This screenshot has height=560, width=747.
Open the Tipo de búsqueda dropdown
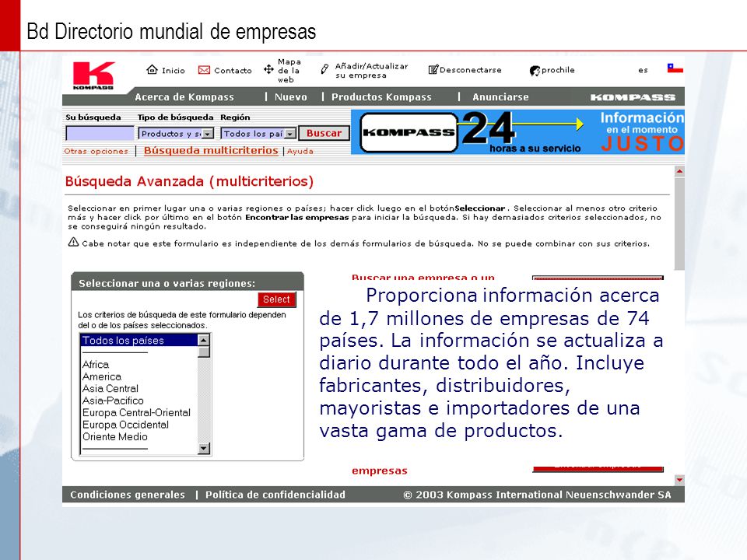[176, 133]
